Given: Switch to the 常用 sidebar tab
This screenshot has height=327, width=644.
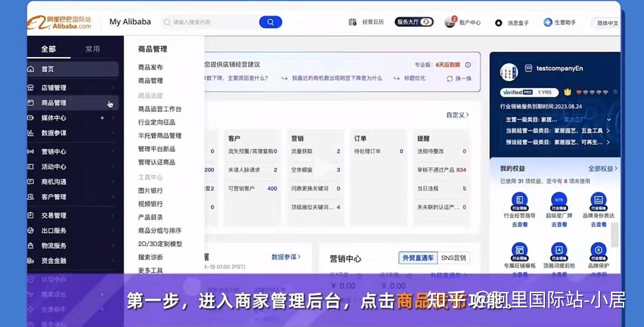Looking at the screenshot, I should (x=93, y=49).
